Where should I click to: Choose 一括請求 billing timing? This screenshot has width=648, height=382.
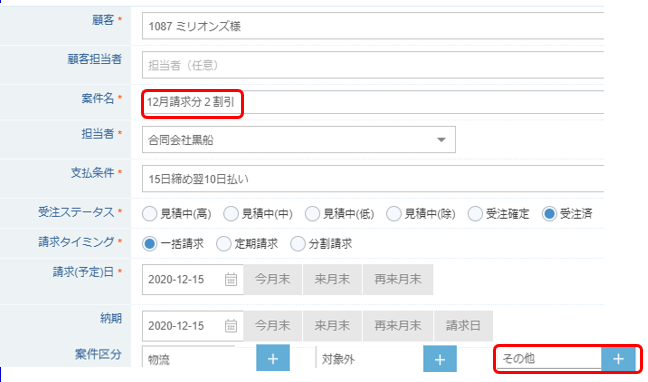pyautogui.click(x=149, y=244)
